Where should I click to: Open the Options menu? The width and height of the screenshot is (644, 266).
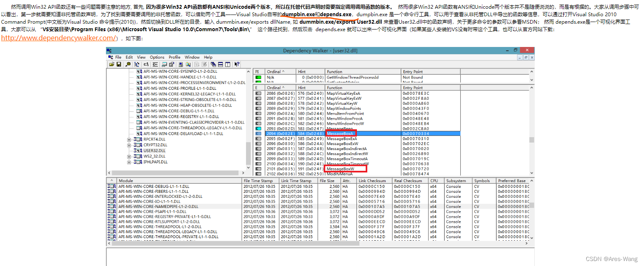tap(157, 57)
